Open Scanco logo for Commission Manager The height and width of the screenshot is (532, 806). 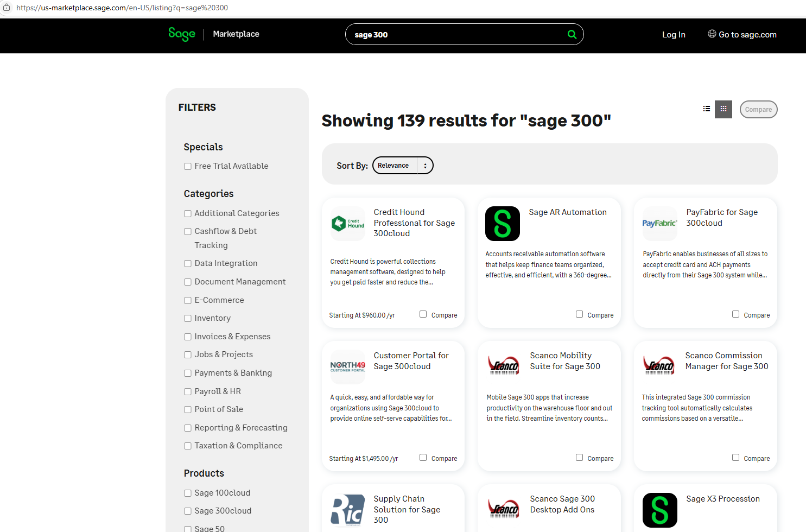click(x=659, y=366)
